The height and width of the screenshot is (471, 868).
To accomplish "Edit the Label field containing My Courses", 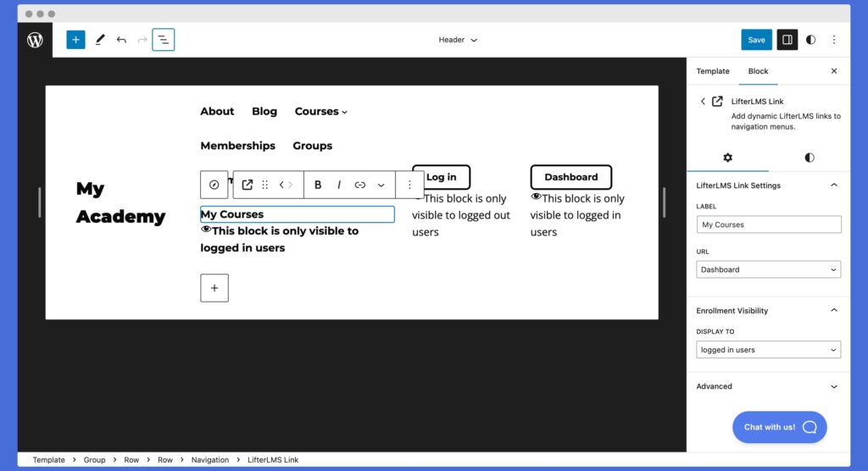I will click(x=768, y=224).
